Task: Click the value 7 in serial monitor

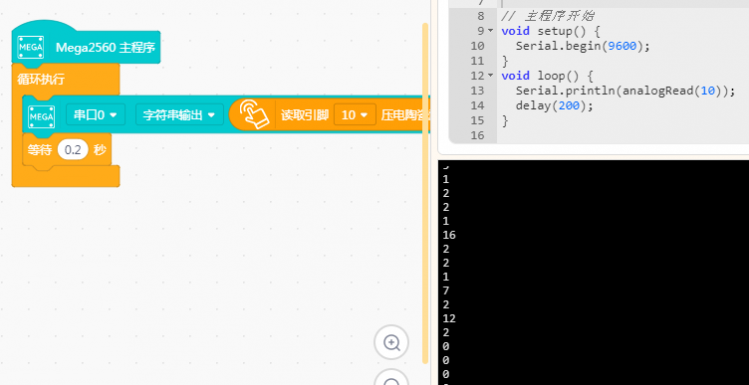Action: pos(446,290)
